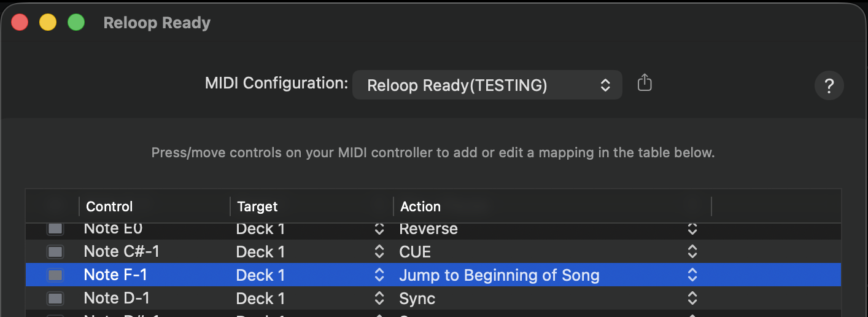This screenshot has height=317, width=868.
Task: Open Deck 1 target dropdown for Note F-1
Action: point(379,275)
